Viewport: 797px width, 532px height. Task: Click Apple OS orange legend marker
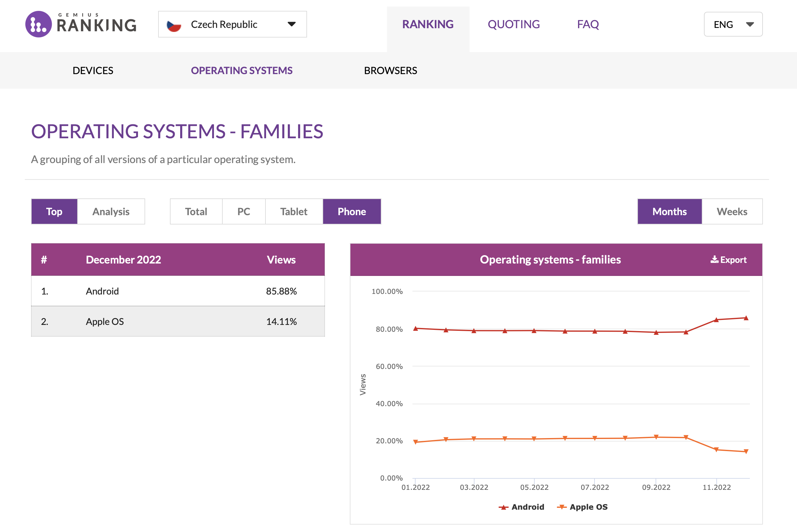click(x=562, y=507)
